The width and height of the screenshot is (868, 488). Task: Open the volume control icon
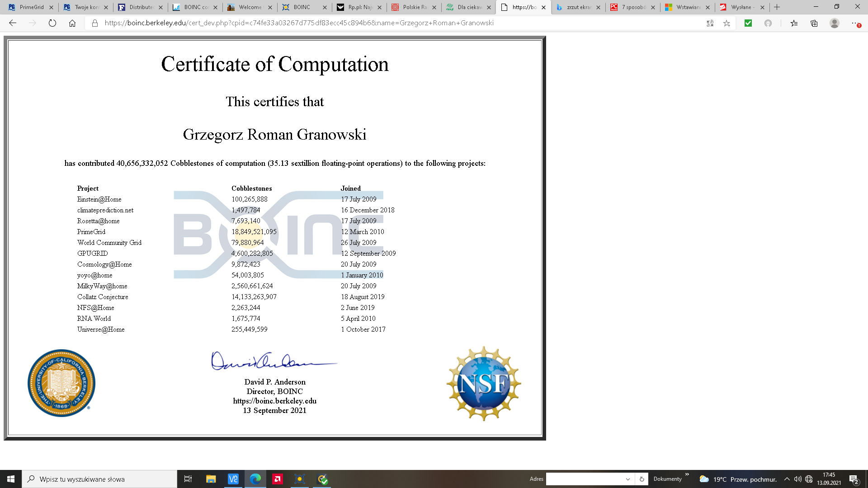click(798, 479)
